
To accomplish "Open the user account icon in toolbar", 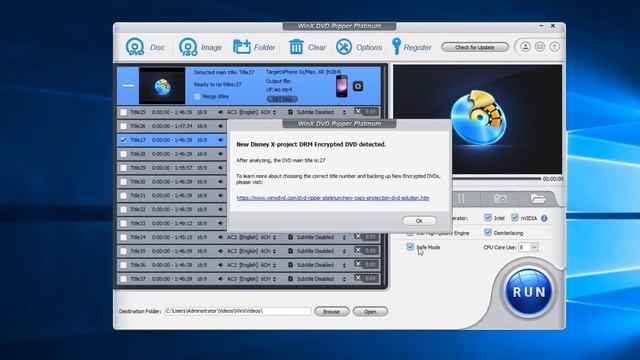I will [x=525, y=47].
